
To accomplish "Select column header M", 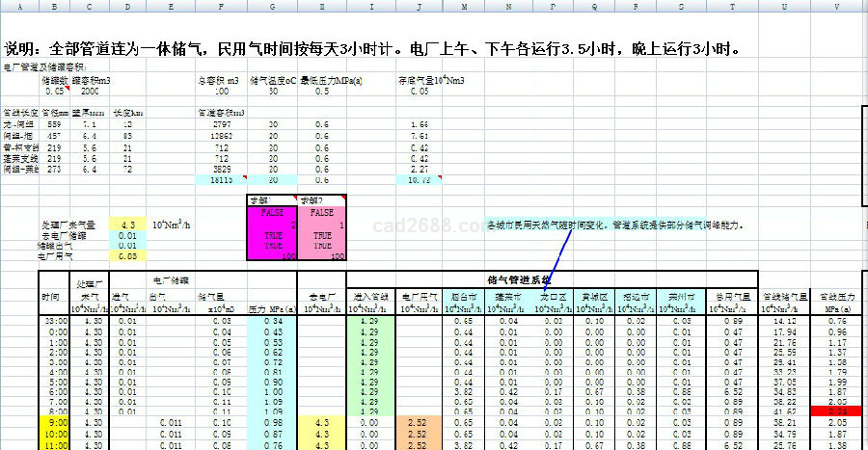I will pyautogui.click(x=468, y=6).
